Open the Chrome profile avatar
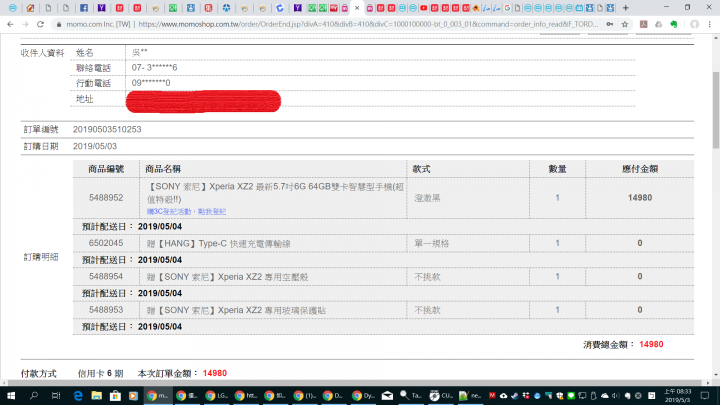 point(694,24)
